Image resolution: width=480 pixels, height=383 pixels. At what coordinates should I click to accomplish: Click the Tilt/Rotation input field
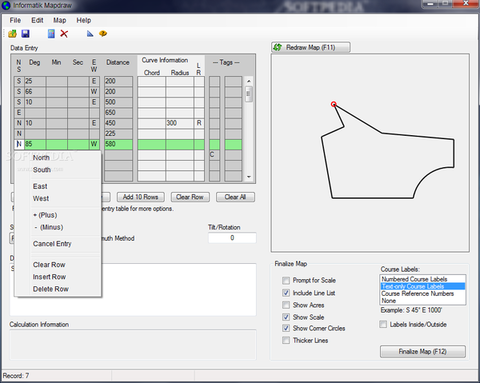point(232,238)
